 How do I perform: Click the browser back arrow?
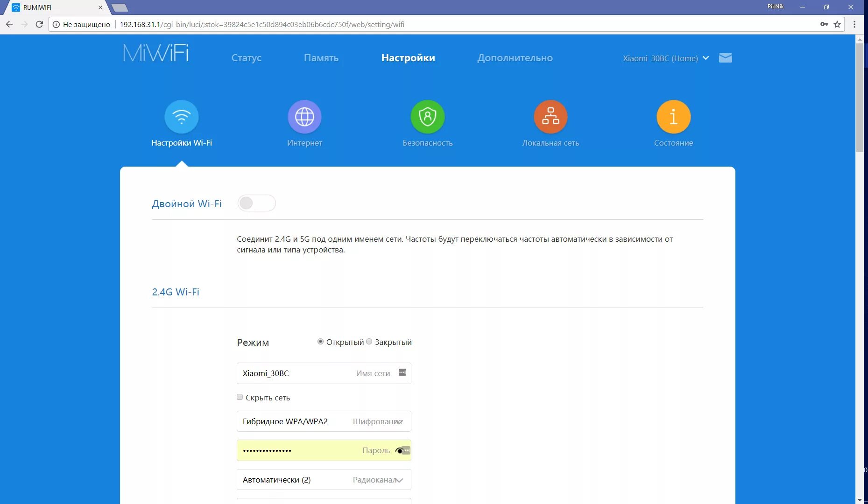[x=9, y=24]
